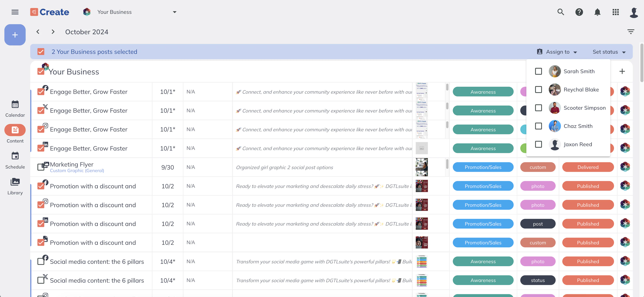Open the notifications bell
This screenshot has width=644, height=297.
coord(597,12)
